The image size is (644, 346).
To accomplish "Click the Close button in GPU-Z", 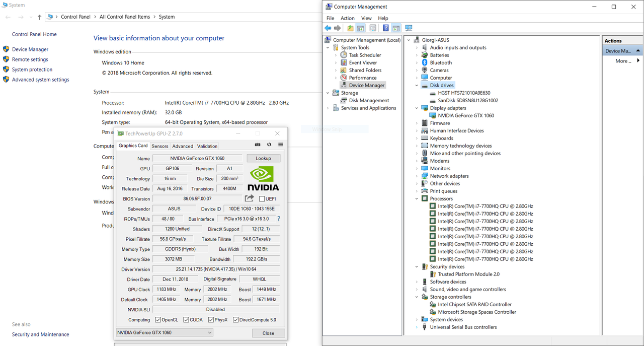I will 269,333.
